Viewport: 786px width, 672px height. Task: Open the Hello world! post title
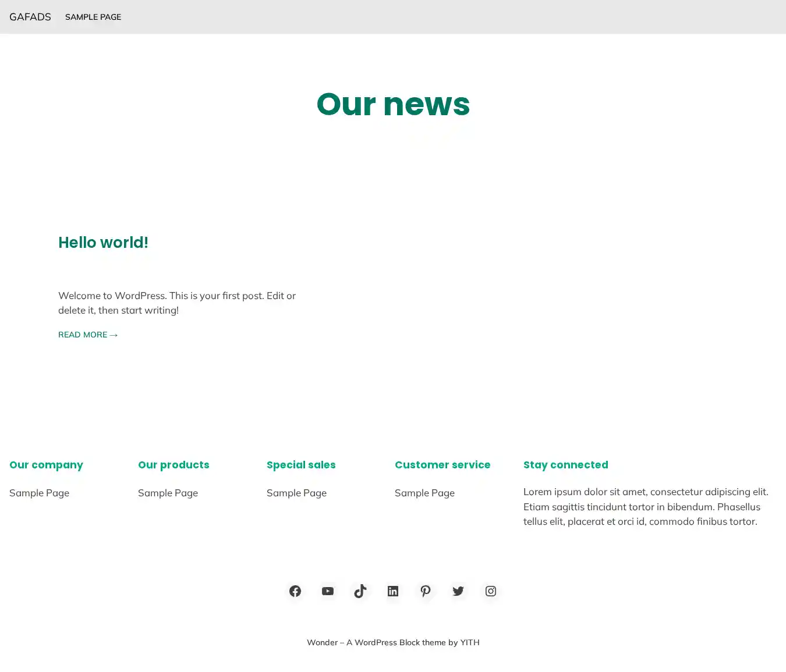coord(103,243)
